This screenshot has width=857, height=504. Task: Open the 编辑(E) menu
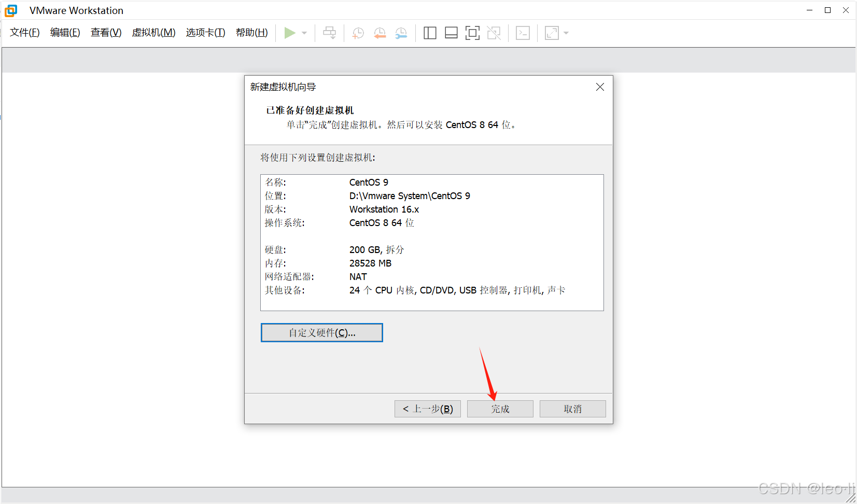(x=65, y=33)
